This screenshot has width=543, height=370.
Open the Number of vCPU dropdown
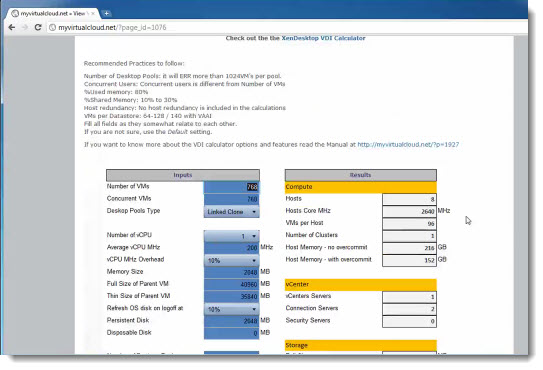(x=231, y=236)
